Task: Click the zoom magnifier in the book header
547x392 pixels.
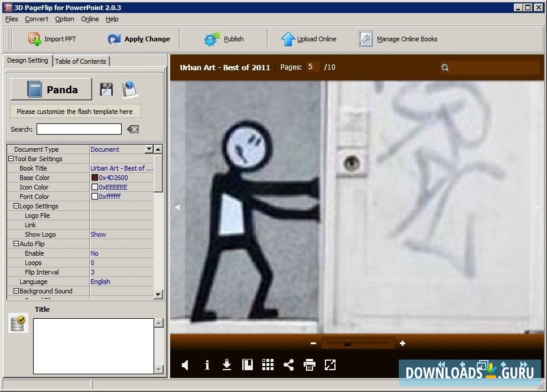Action: 445,67
